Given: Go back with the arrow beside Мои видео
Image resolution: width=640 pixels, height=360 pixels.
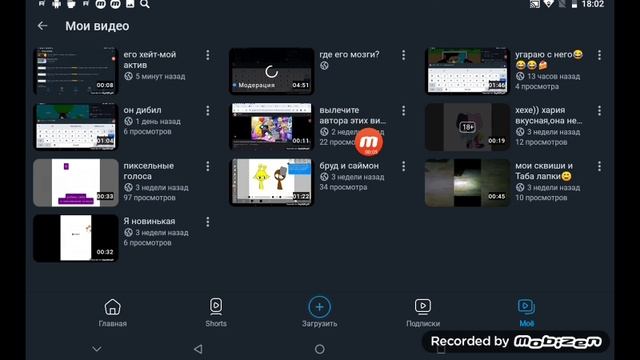Looking at the screenshot, I should tap(42, 26).
